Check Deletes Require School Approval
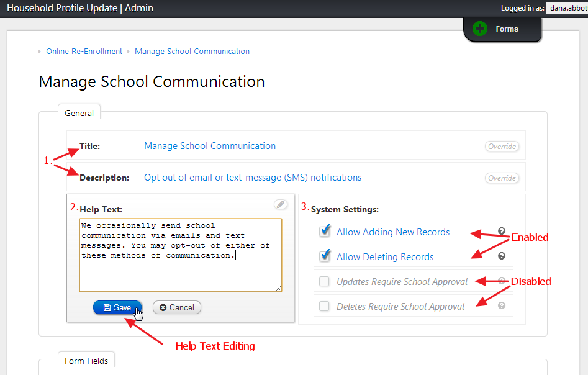 325,305
